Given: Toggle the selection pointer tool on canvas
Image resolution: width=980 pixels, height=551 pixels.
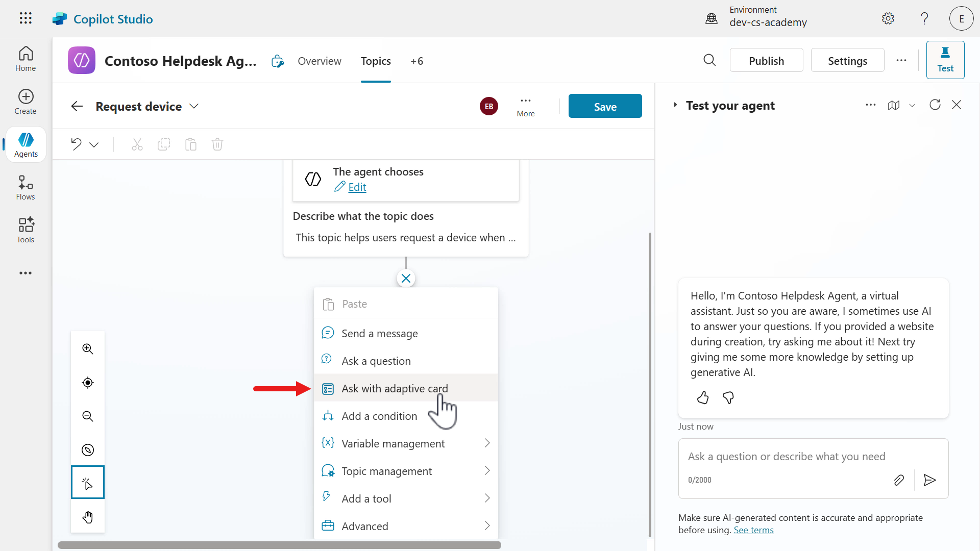Looking at the screenshot, I should pyautogui.click(x=87, y=482).
